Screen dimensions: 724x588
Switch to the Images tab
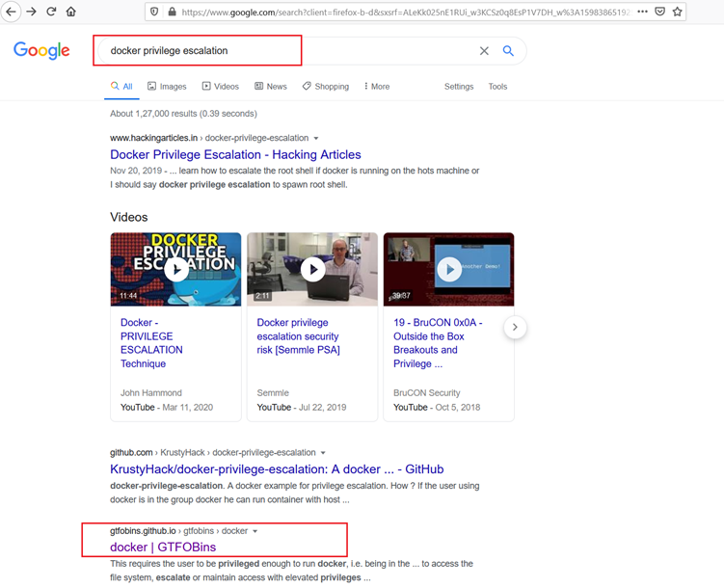(167, 87)
